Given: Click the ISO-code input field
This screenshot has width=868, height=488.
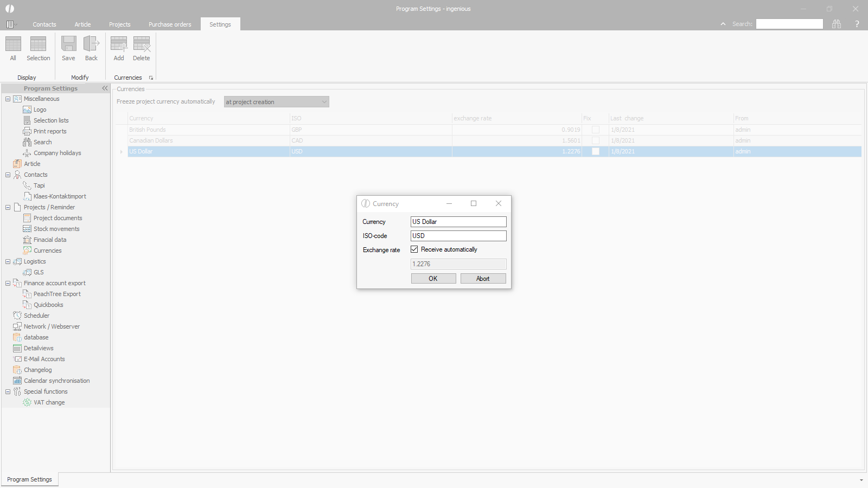Looking at the screenshot, I should tap(458, 236).
